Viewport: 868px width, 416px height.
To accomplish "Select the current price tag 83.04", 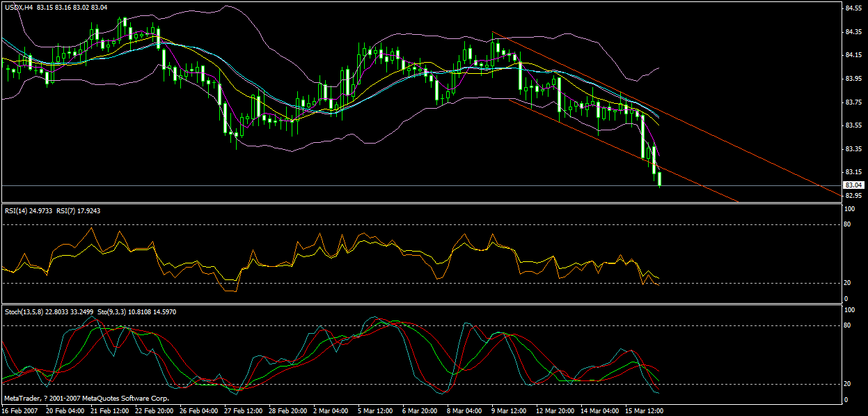I will click(853, 185).
